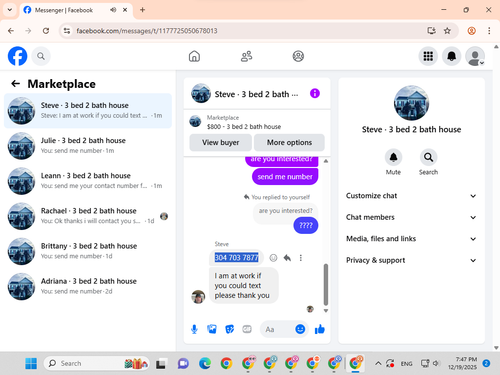Screen dimensions: 500x375
Task: Click the $800 - 3 bed 2 bath house listing
Action: [x=257, y=122]
